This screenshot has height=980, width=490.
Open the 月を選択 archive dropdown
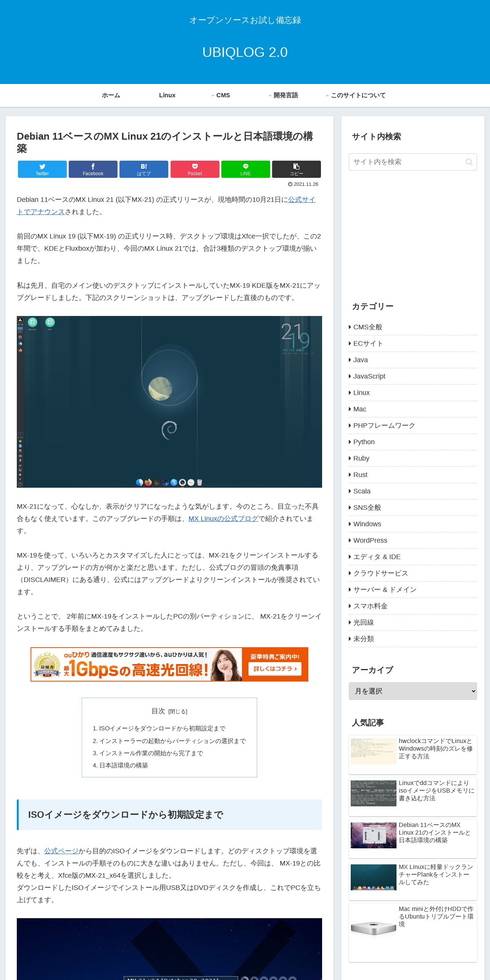click(413, 691)
